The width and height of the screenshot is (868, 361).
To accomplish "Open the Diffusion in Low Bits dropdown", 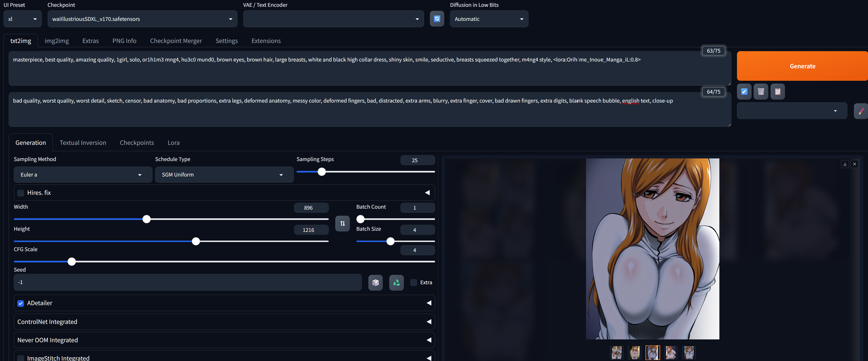I will tap(489, 19).
